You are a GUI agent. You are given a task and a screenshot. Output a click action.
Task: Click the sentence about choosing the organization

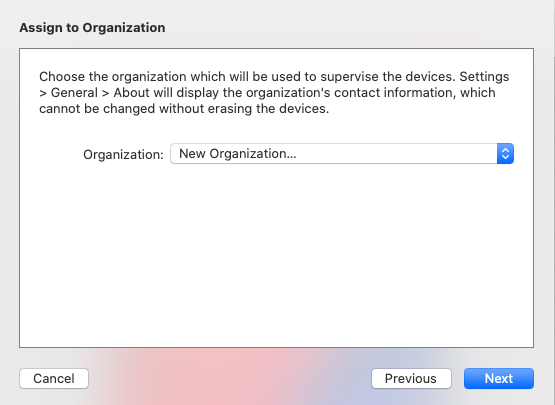pyautogui.click(x=247, y=76)
